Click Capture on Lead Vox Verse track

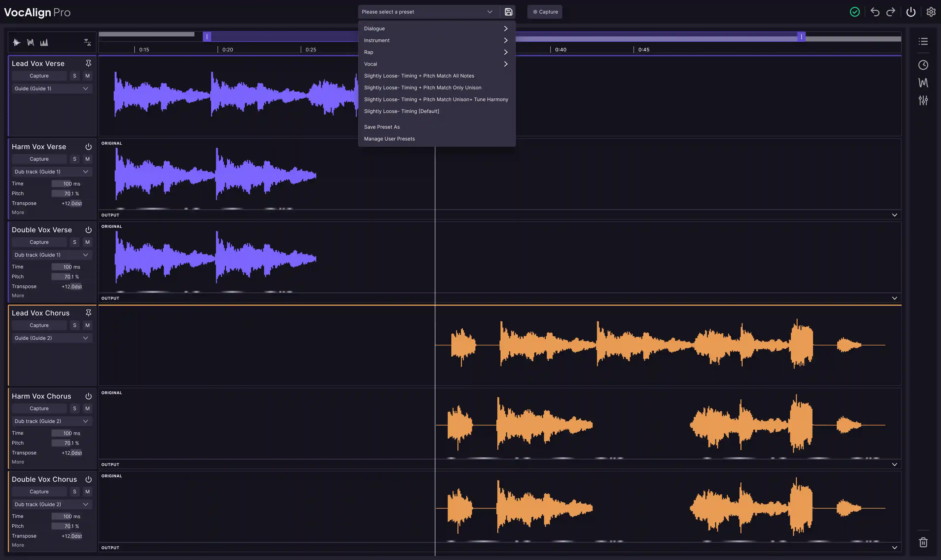pyautogui.click(x=39, y=76)
